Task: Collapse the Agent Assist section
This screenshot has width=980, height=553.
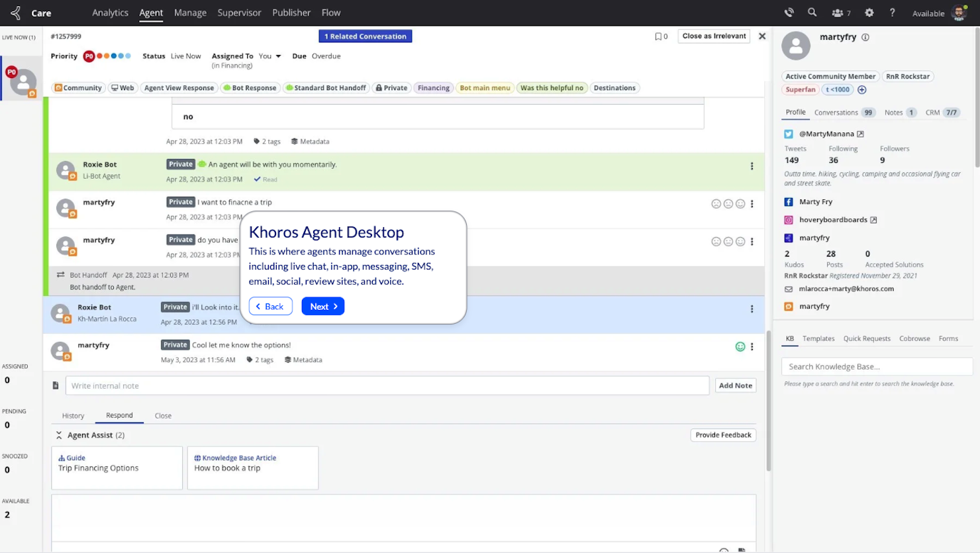Action: click(x=58, y=435)
